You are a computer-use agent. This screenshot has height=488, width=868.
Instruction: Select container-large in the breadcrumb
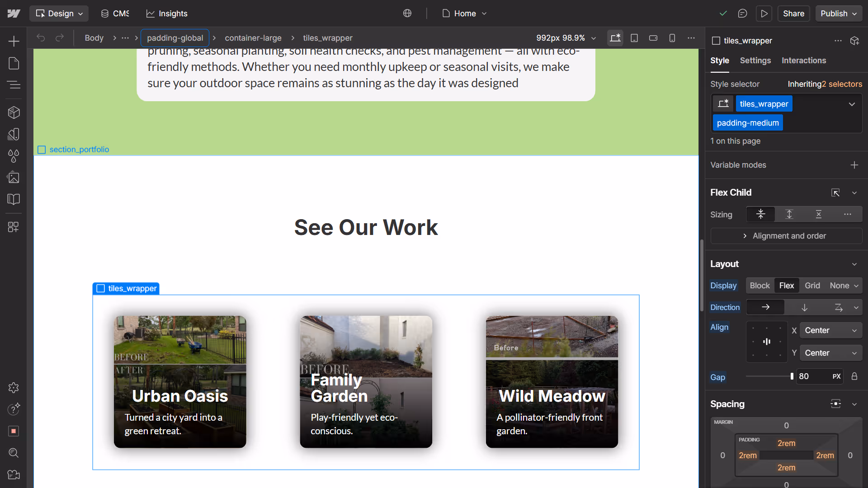coord(253,38)
